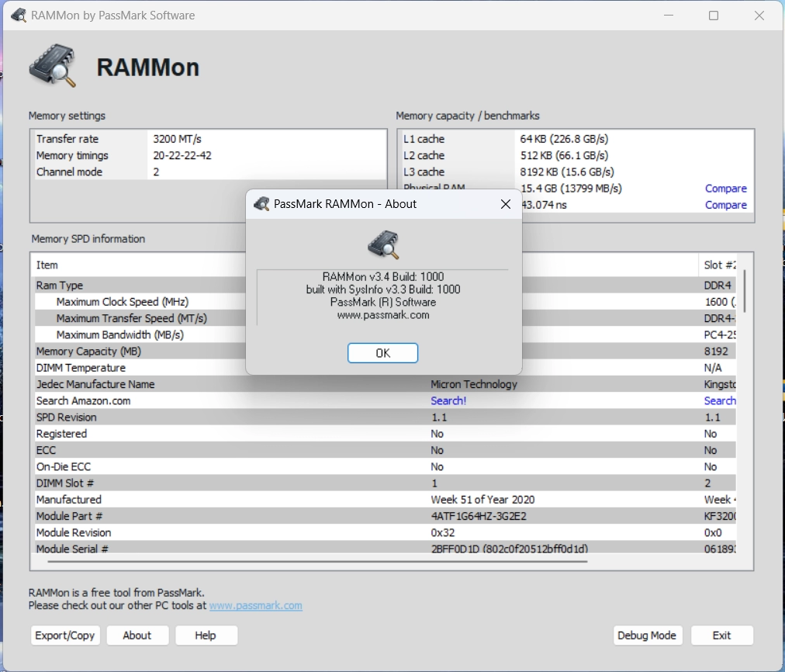The width and height of the screenshot is (785, 672).
Task: Click the RAMMon icon in the main title bar
Action: point(19,16)
